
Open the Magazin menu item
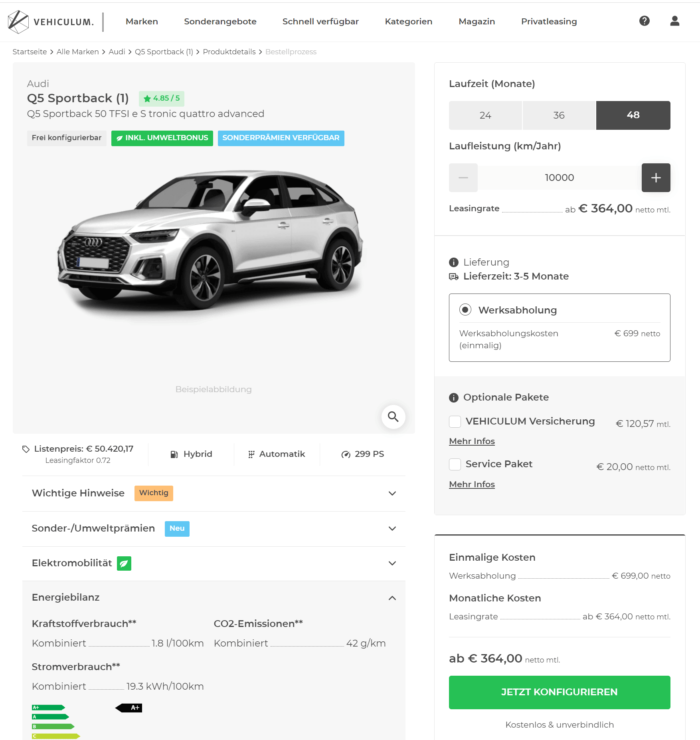click(x=477, y=22)
